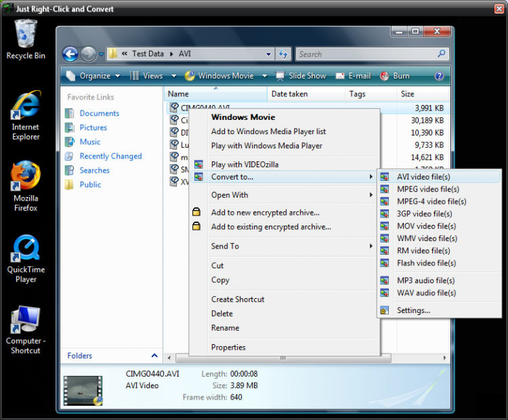Click the icon next to MPEG-4 video file(s)

pos(384,202)
